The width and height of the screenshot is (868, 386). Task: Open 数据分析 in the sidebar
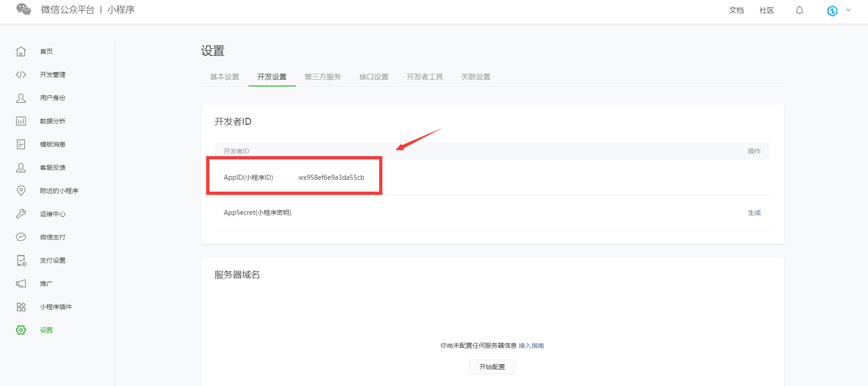[53, 121]
